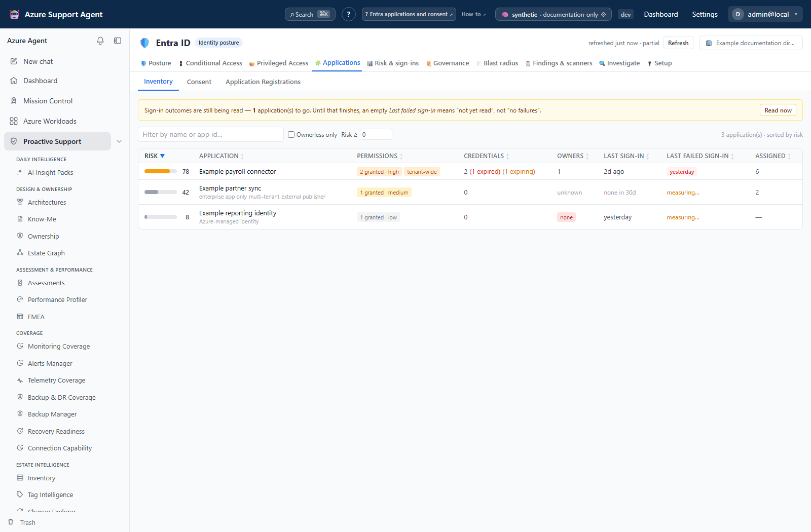
Task: Click the Example reporting identity row name
Action: click(x=238, y=213)
